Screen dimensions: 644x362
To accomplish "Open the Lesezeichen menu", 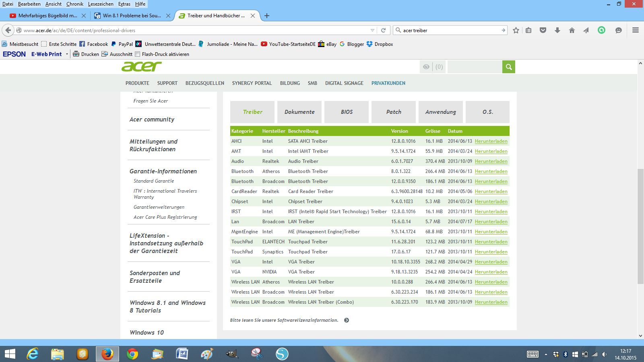I will tap(101, 4).
